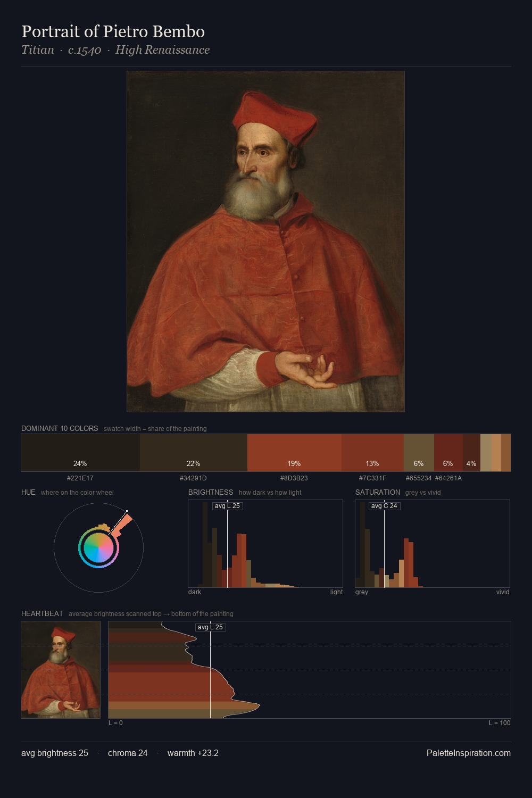This screenshot has height=798, width=532.
Task: Click 'avg L 25' marker in Heartbeat chart
Action: [210, 627]
